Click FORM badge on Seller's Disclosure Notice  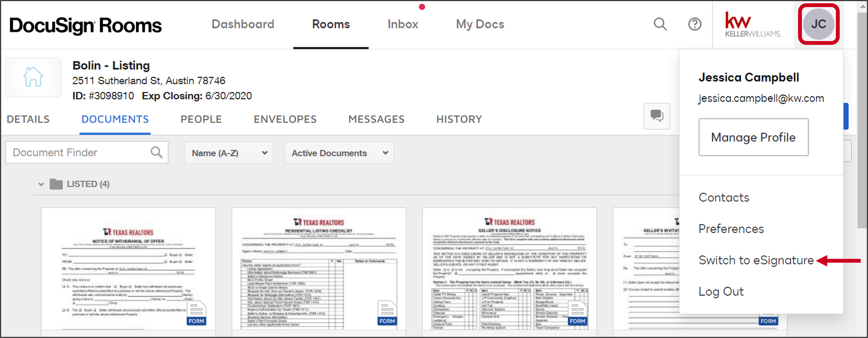click(x=577, y=313)
